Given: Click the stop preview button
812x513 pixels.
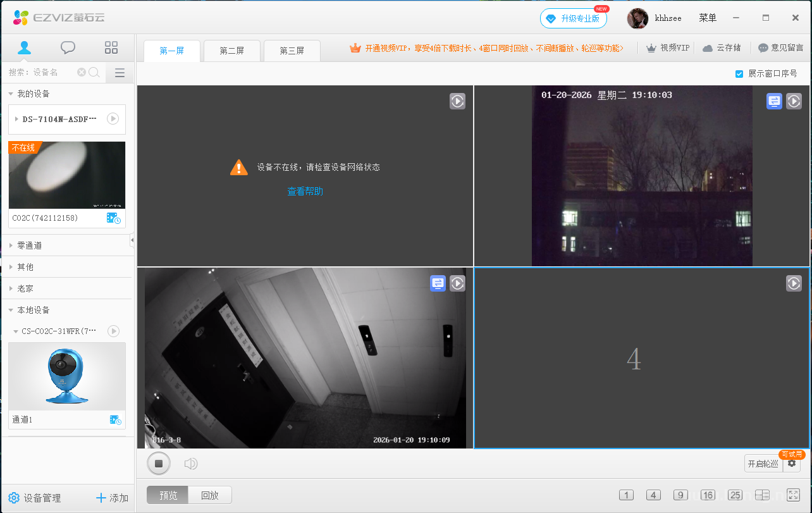Looking at the screenshot, I should pyautogui.click(x=159, y=464).
